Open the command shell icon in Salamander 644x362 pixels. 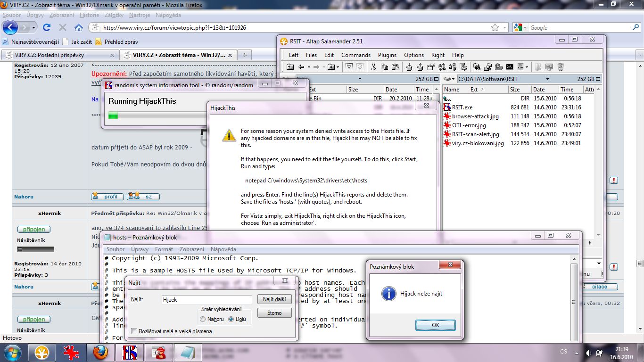[x=510, y=67]
